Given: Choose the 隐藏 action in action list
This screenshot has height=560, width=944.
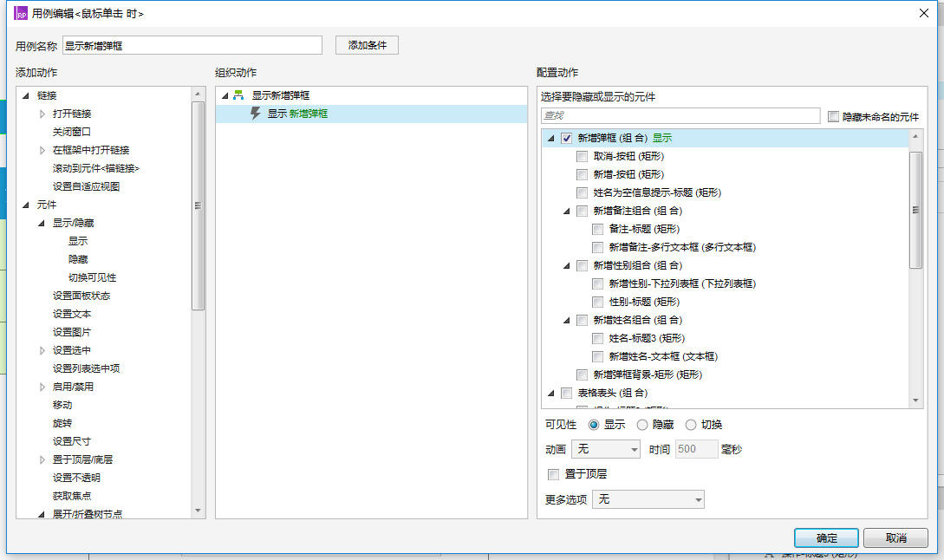Looking at the screenshot, I should [78, 259].
